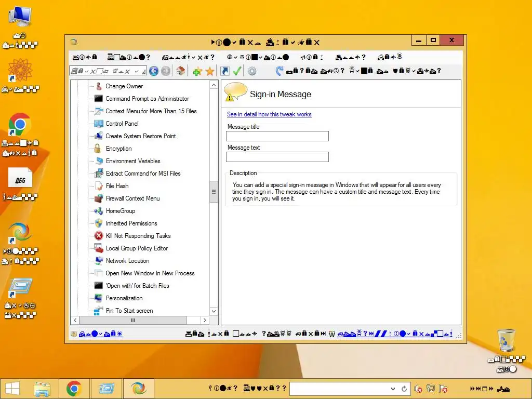The width and height of the screenshot is (532, 399).
Task: Click into the taskbar address input
Action: pyautogui.click(x=339, y=389)
